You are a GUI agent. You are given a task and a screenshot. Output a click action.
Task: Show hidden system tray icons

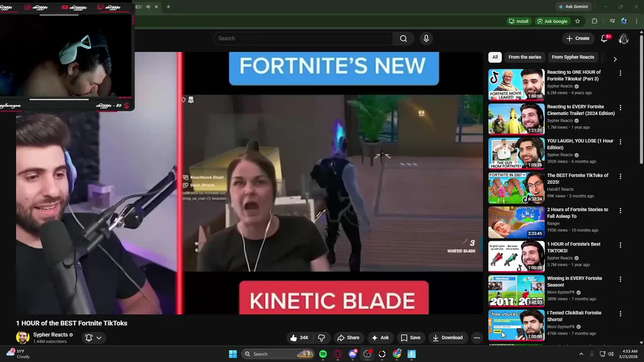click(x=581, y=354)
